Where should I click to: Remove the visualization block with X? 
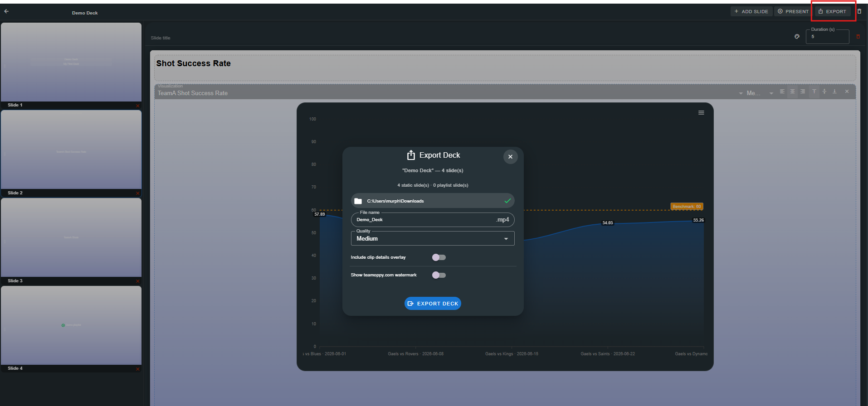point(847,92)
